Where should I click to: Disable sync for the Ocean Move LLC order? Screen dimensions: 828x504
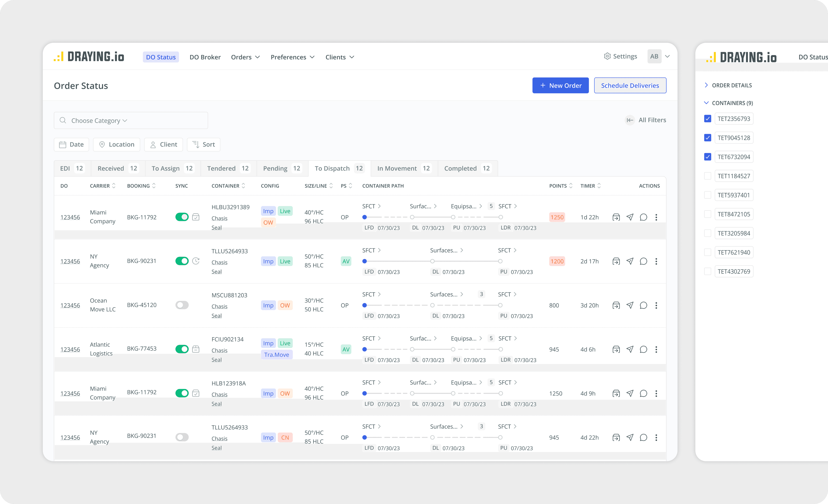coord(182,305)
